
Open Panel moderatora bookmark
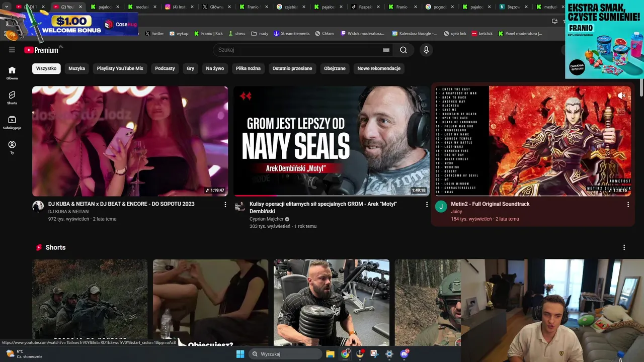pyautogui.click(x=520, y=33)
